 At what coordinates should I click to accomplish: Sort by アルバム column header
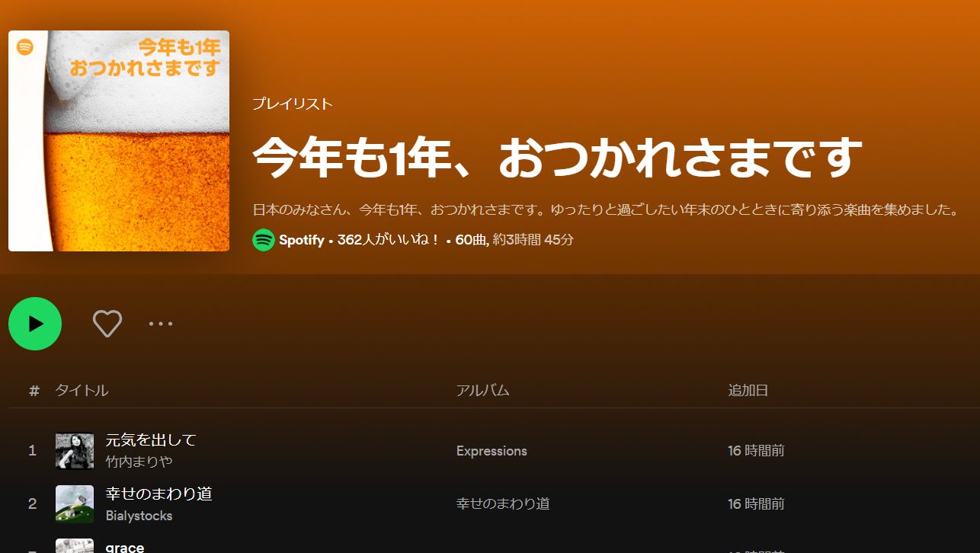(x=482, y=391)
